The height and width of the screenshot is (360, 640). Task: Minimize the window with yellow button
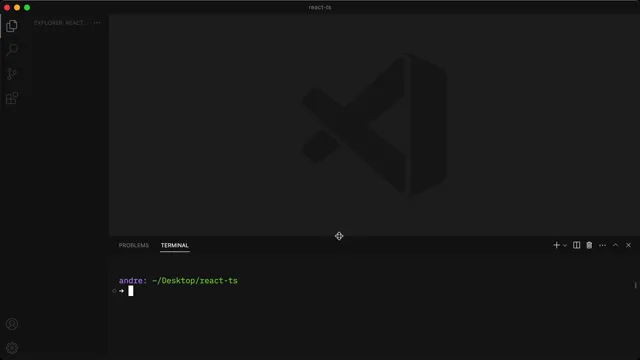[17, 7]
